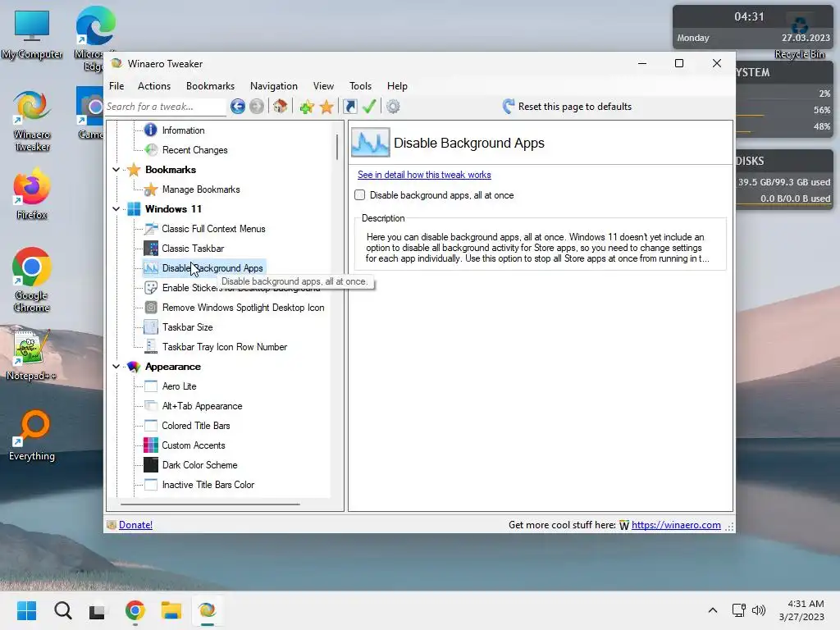Viewport: 840px width, 630px height.
Task: Select Remove Windows Spotlight Desktop Icon
Action: click(243, 308)
